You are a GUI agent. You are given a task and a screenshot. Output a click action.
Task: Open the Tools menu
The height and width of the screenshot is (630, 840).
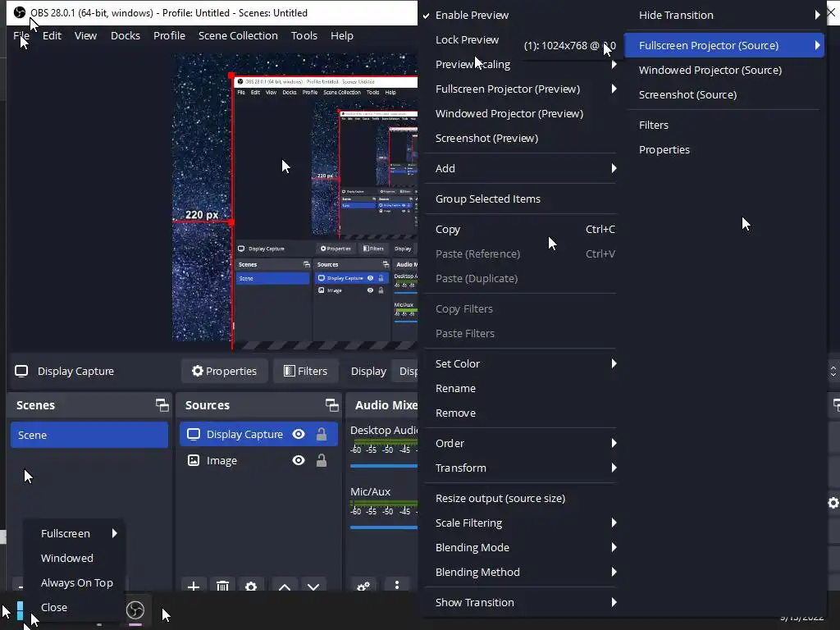click(x=304, y=35)
